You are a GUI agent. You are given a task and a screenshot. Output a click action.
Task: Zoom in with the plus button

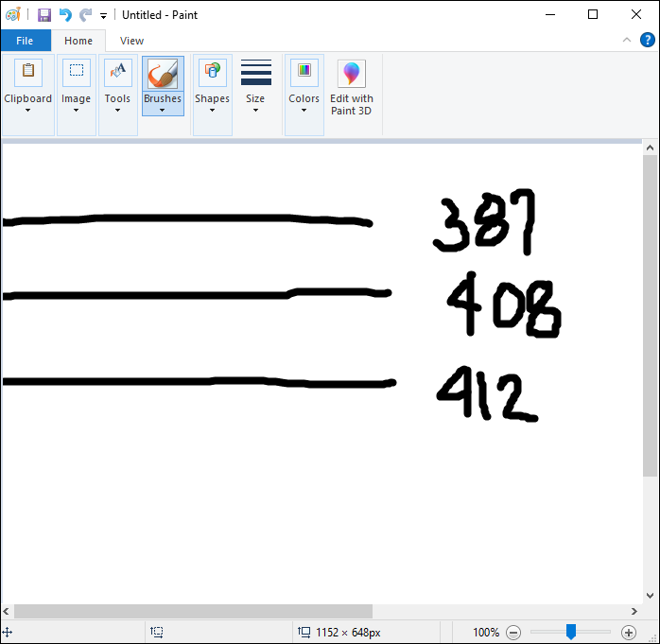coord(629,633)
